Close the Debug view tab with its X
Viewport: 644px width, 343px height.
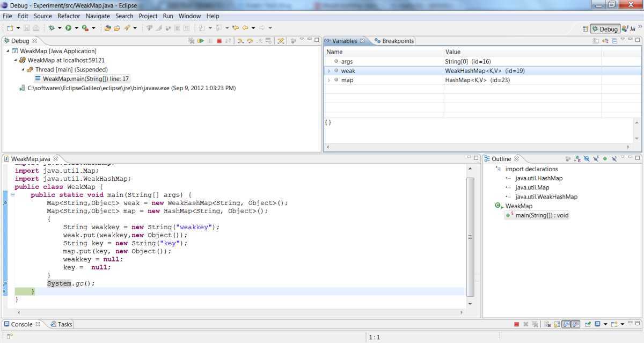(35, 41)
